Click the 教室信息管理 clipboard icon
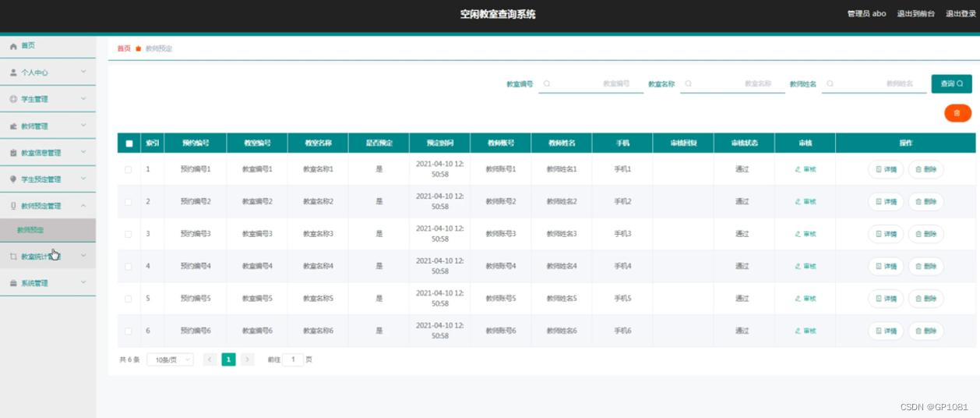Viewport: 980px width, 418px height. coord(13,153)
